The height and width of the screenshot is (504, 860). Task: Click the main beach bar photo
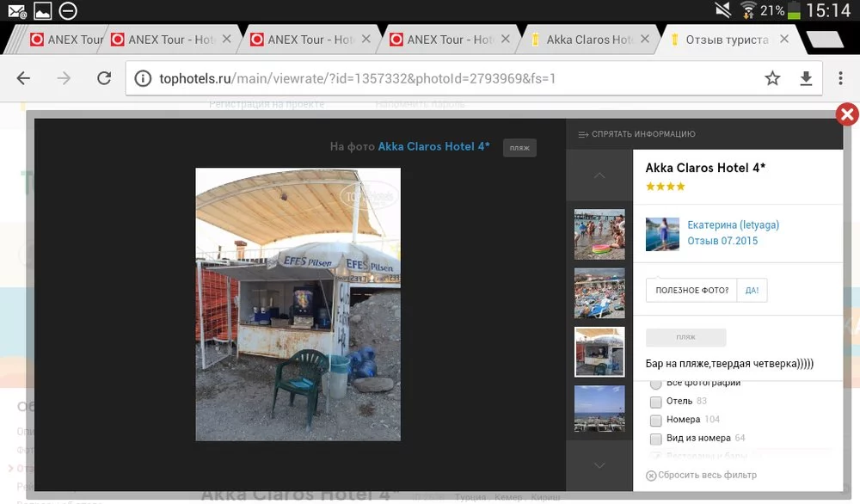point(298,304)
